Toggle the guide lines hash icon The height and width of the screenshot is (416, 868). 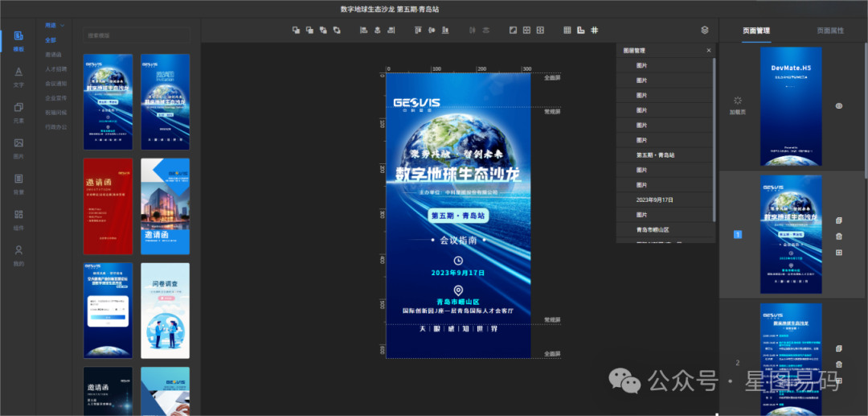pyautogui.click(x=595, y=30)
